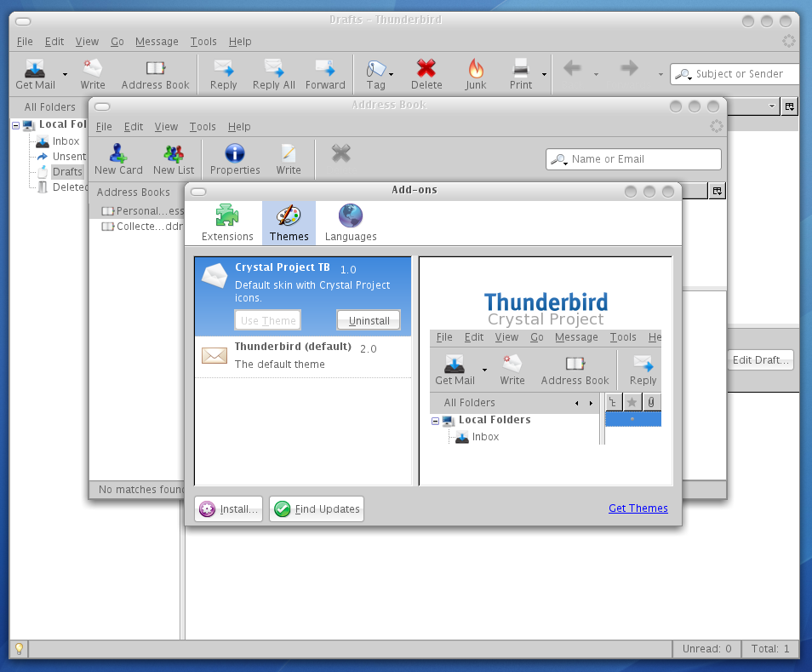812x672 pixels.
Task: Open Address Book from the main Thunderbird toolbar
Action: click(156, 74)
